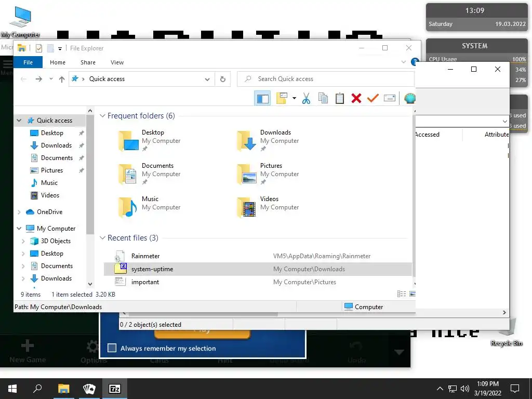Open Documents frequent folder icon
Image resolution: width=532 pixels, height=399 pixels.
(128, 174)
